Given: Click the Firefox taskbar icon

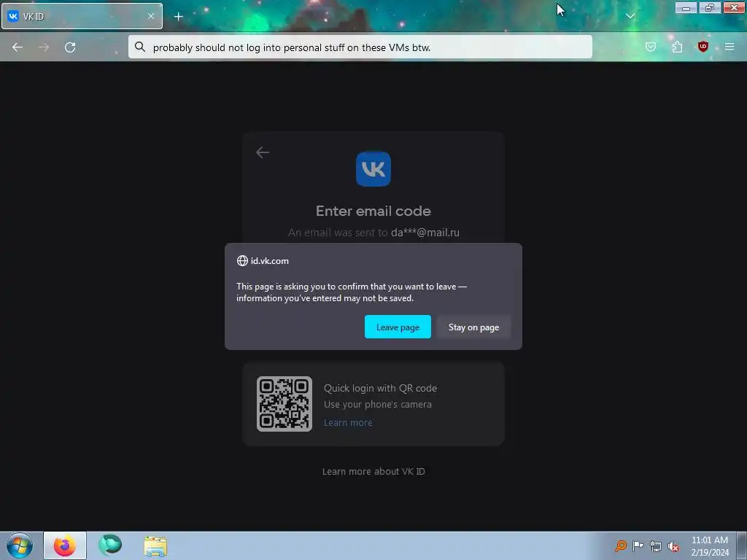Looking at the screenshot, I should [x=65, y=545].
